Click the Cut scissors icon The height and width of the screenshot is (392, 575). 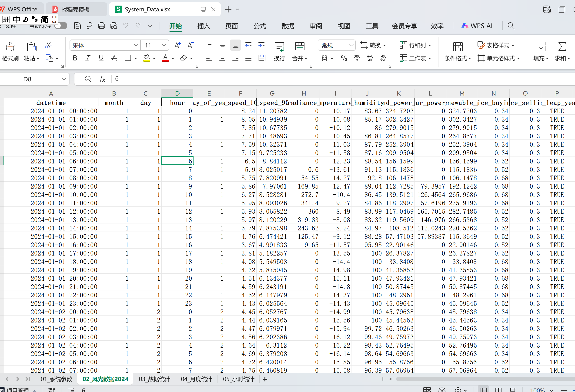48,45
